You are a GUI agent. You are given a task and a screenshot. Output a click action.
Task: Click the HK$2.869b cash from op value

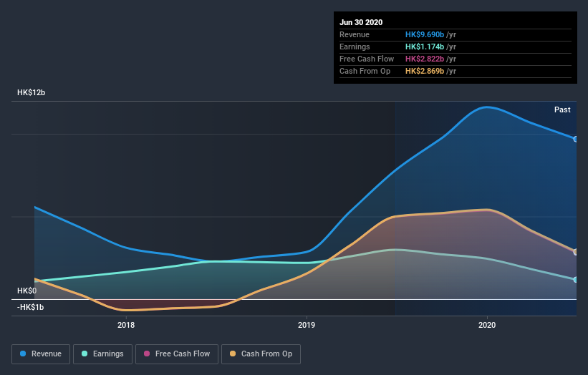tap(425, 71)
